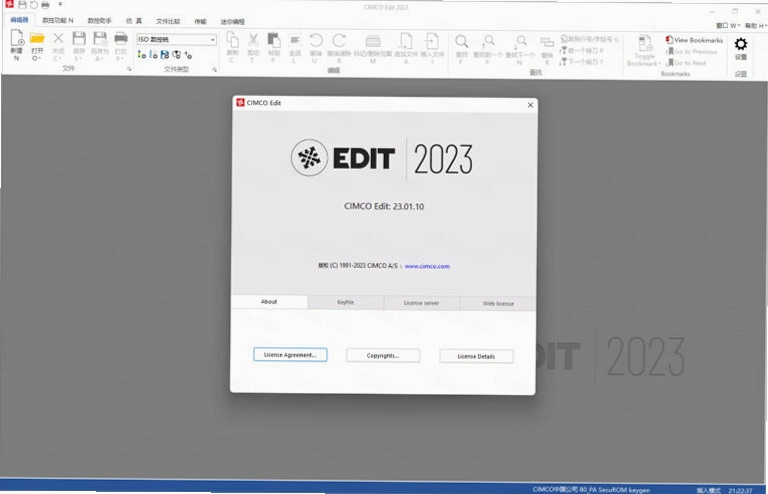Select the About tab in dialog
Viewport: 768px width, 494px height.
(x=269, y=302)
